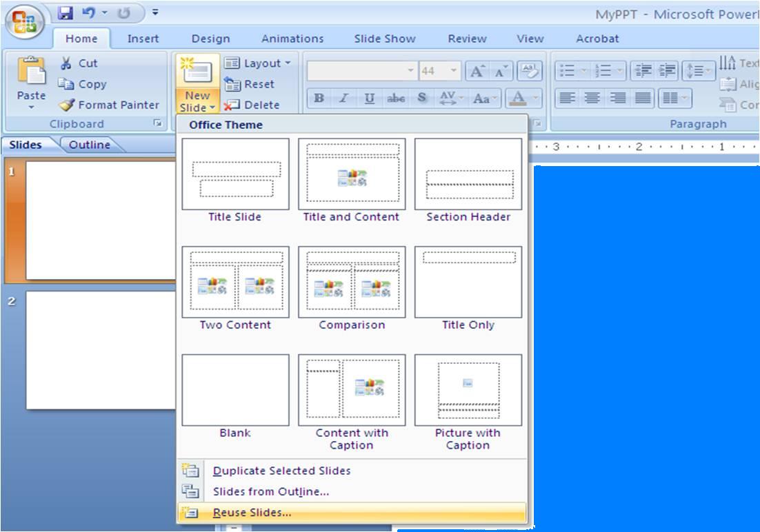Open the Slide Show tab

point(385,39)
